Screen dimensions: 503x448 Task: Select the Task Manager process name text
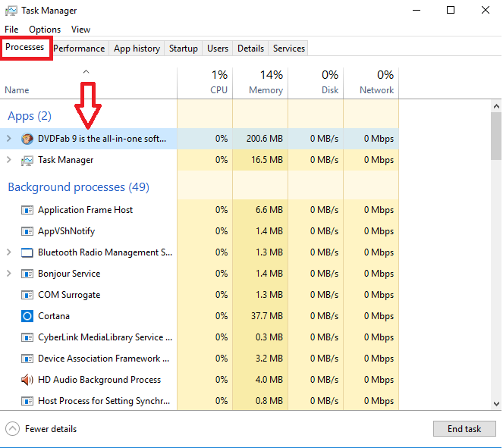click(x=66, y=160)
